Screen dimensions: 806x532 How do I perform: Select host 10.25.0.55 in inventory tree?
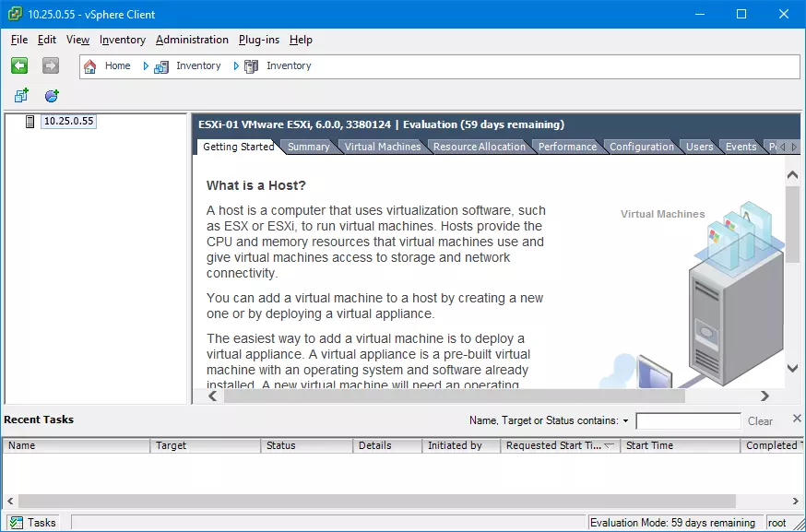pos(69,122)
